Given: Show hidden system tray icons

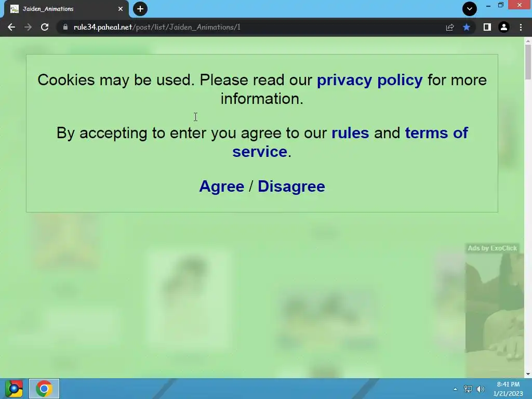Looking at the screenshot, I should coord(455,389).
